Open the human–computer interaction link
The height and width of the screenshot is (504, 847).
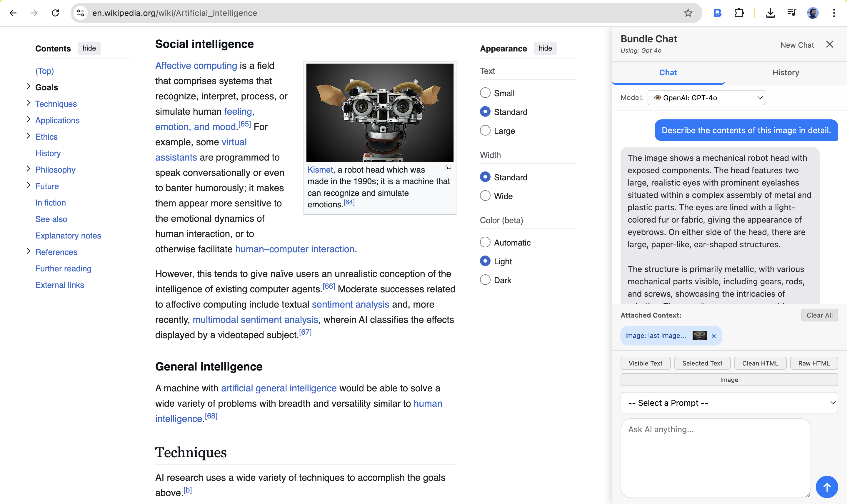pyautogui.click(x=295, y=249)
